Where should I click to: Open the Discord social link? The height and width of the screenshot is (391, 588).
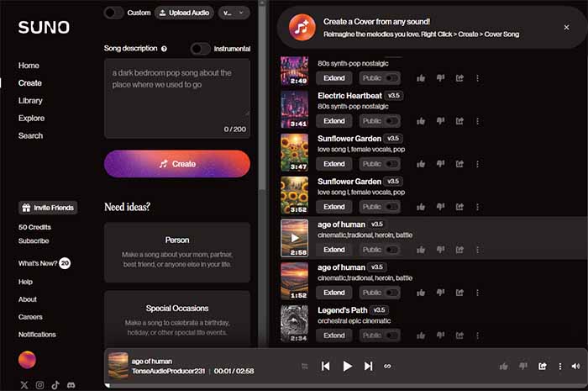click(x=71, y=385)
